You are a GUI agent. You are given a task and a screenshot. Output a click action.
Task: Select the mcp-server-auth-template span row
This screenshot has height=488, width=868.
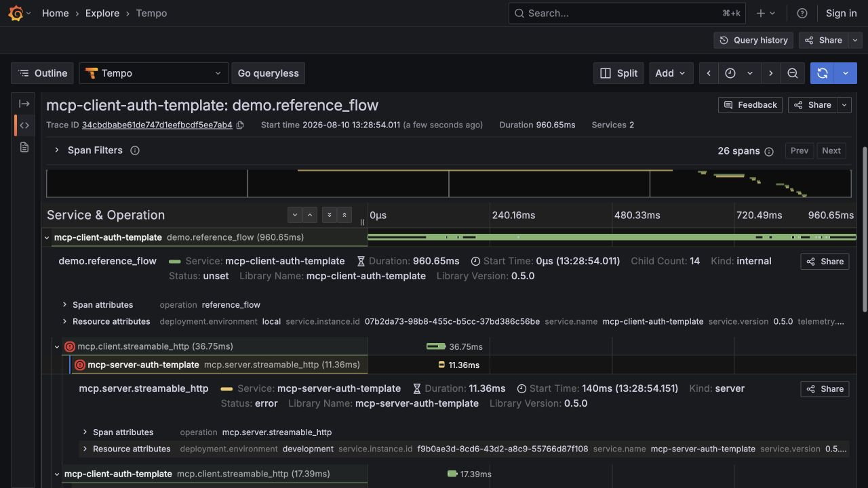point(218,365)
